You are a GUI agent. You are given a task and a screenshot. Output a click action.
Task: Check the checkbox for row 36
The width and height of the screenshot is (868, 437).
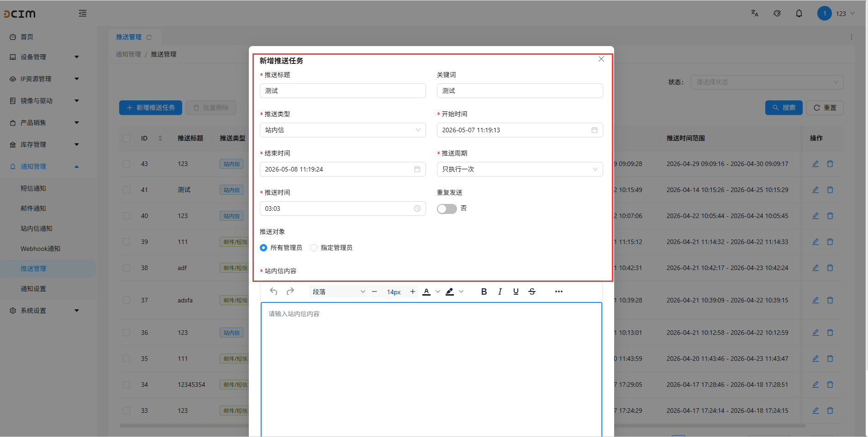point(126,333)
